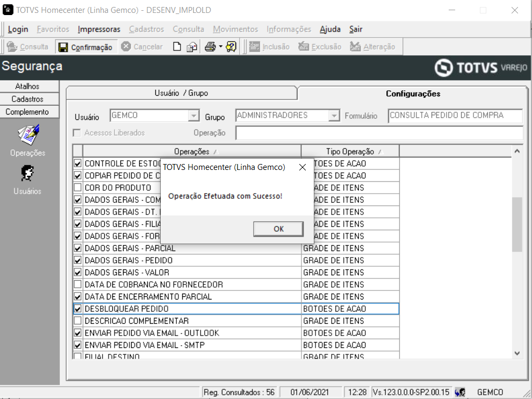Uncheck DADOS GERAIS - PEDIDO checkbox
The width and height of the screenshot is (532, 399).
78,260
